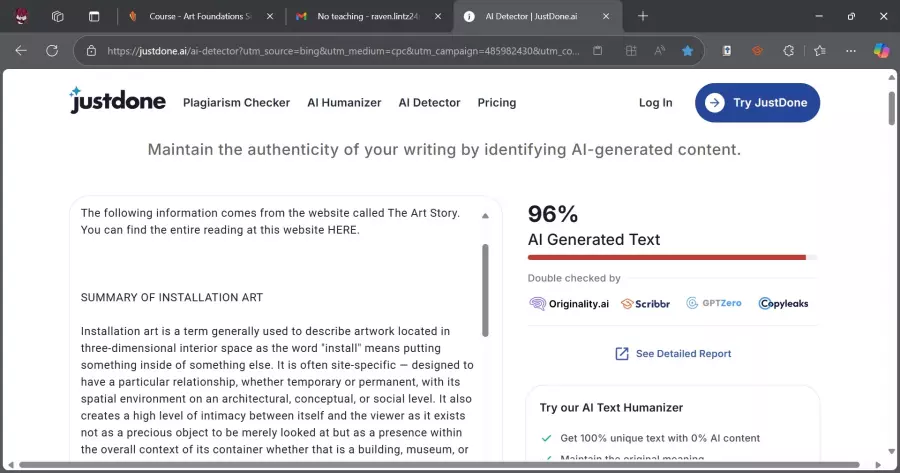The width and height of the screenshot is (900, 473).
Task: Open the Plagiarism Checker page
Action: pyautogui.click(x=236, y=103)
